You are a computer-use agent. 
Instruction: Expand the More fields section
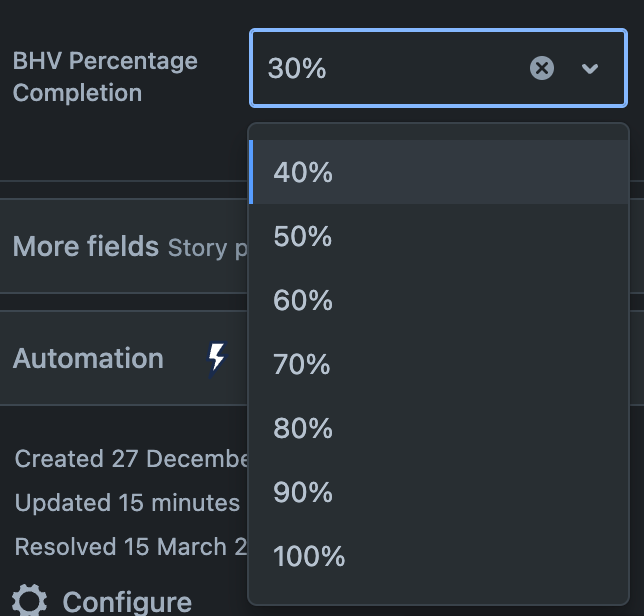86,247
